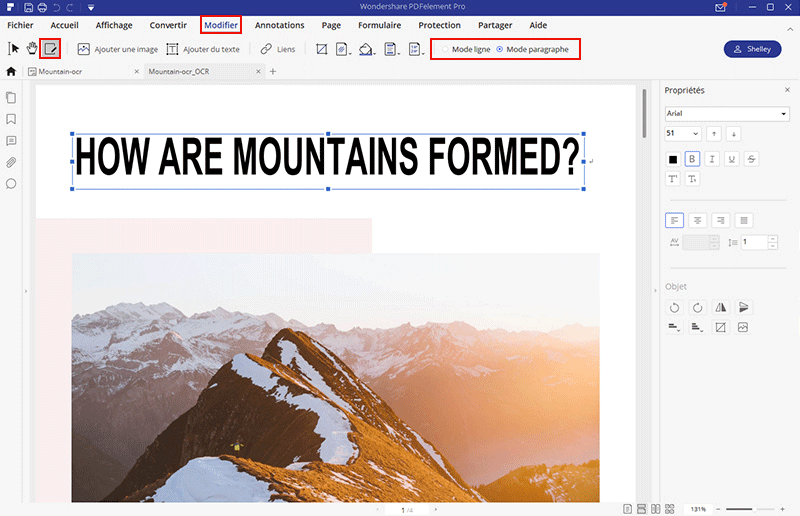The height and width of the screenshot is (516, 800).
Task: Click the zoom in plus button
Action: tap(782, 509)
